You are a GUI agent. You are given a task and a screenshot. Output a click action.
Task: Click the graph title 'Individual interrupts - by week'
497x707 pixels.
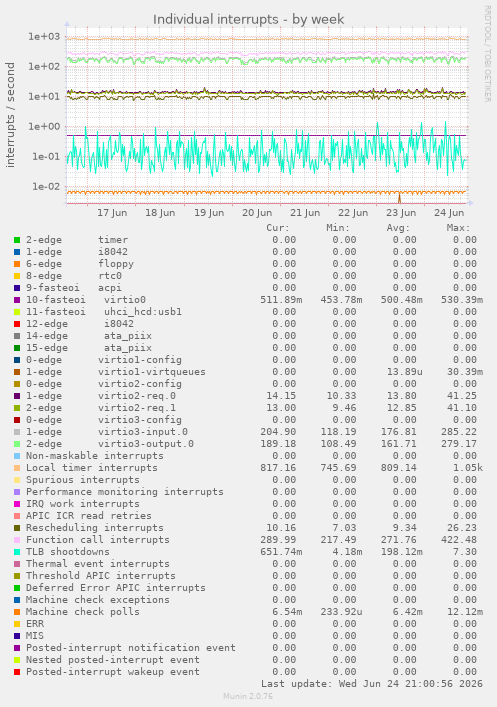[x=248, y=19]
